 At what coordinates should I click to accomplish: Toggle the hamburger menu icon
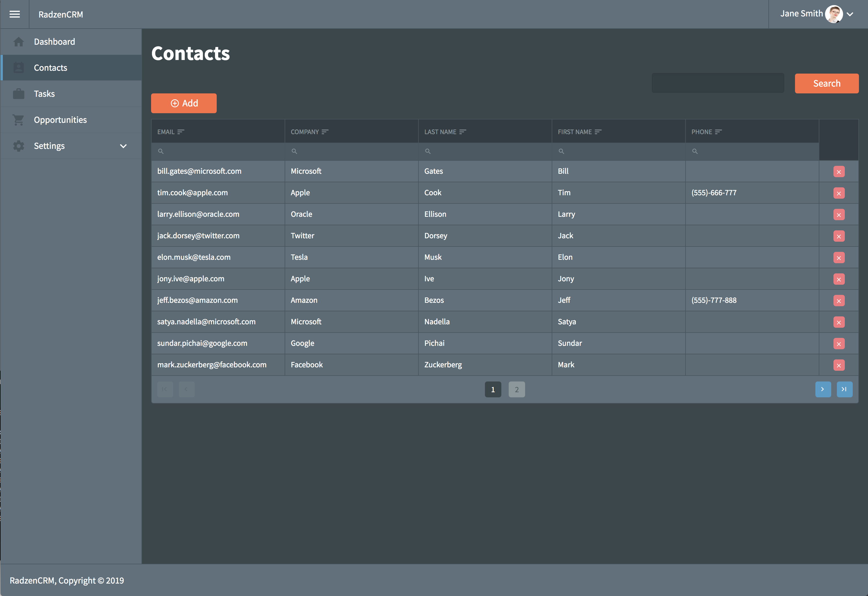click(x=14, y=14)
